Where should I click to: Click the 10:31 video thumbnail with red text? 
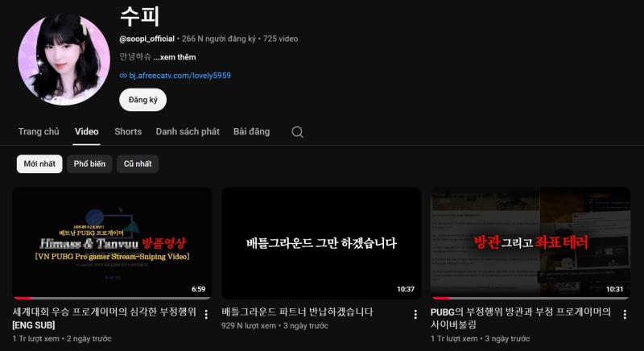pyautogui.click(x=530, y=243)
